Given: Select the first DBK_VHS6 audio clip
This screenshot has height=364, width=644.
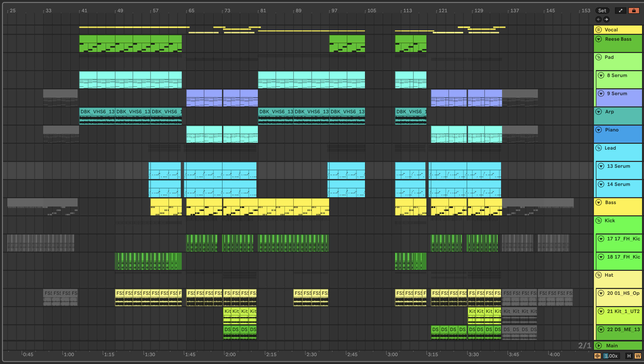Looking at the screenshot, I should coord(97,112).
